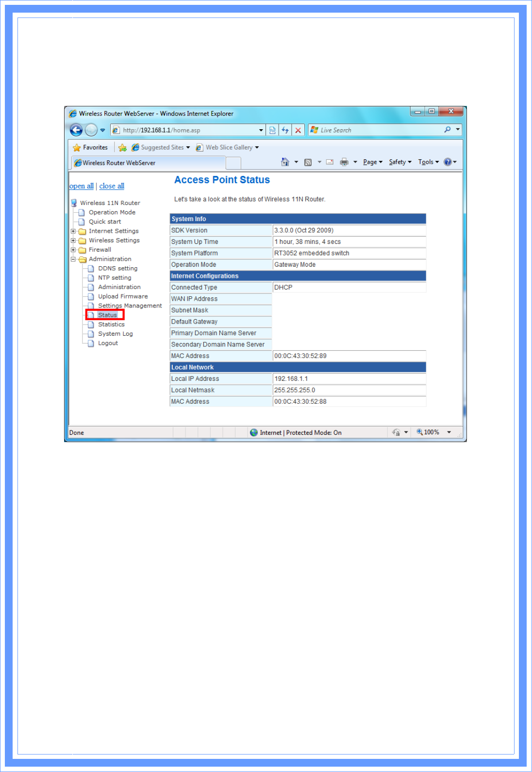Click the 100% zoom level button
Viewport: 532px width, 772px height.
pos(428,432)
